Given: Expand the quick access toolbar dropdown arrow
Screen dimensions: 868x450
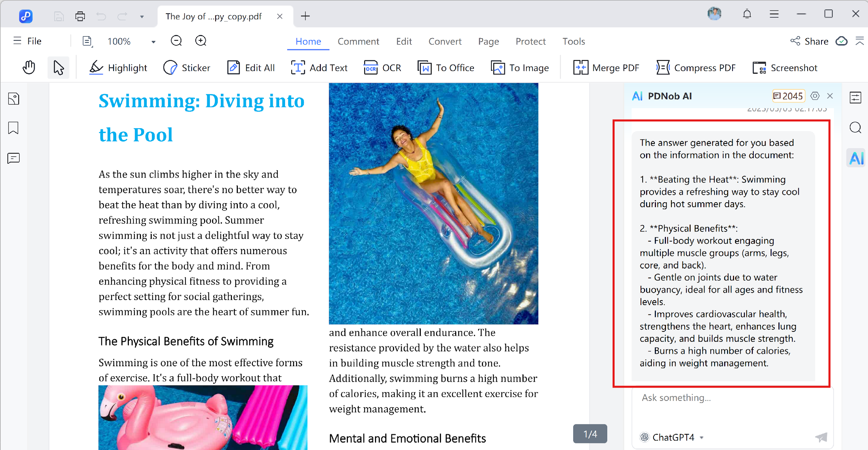Looking at the screenshot, I should [x=142, y=17].
